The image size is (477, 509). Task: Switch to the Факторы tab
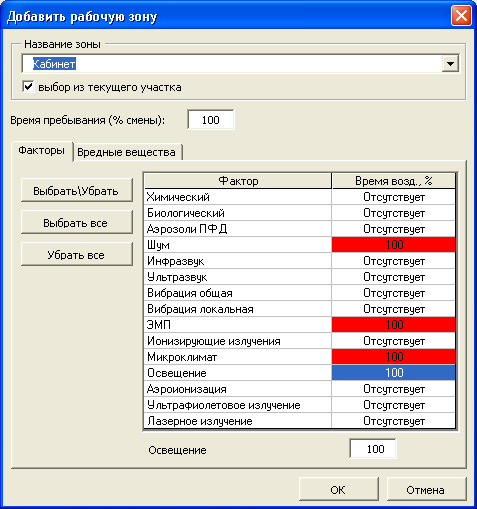(41, 151)
